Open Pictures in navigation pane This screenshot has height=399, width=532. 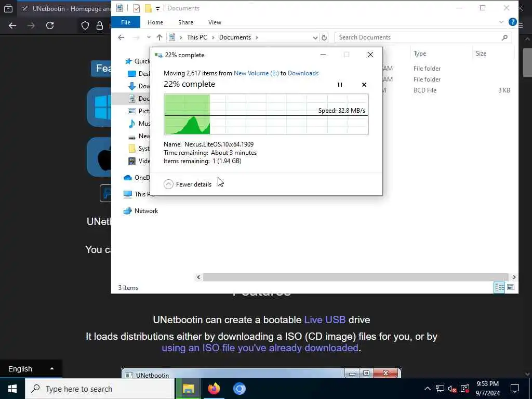pyautogui.click(x=139, y=111)
